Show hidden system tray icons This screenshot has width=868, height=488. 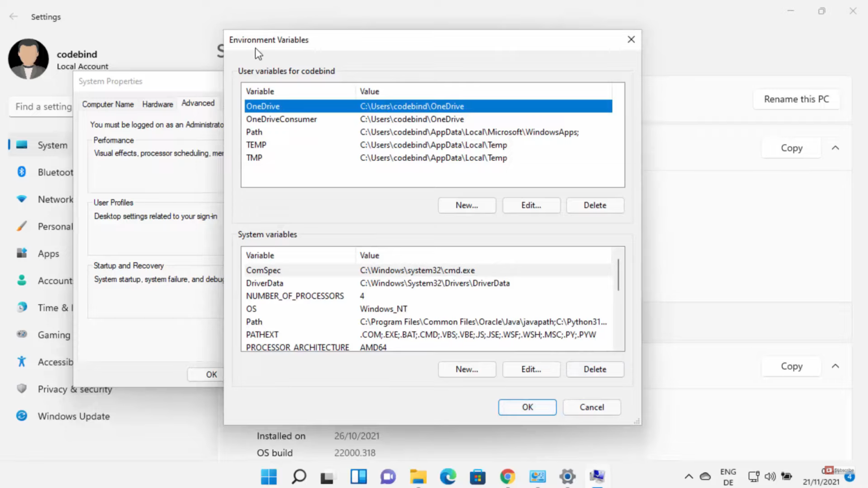pyautogui.click(x=688, y=476)
